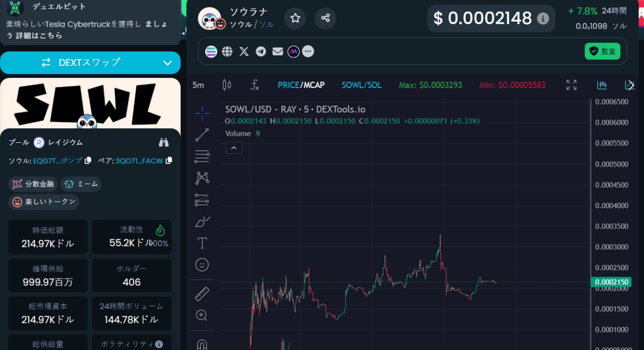Copy the token address EQG7T
This screenshot has width=644, height=350.
pyautogui.click(x=88, y=160)
